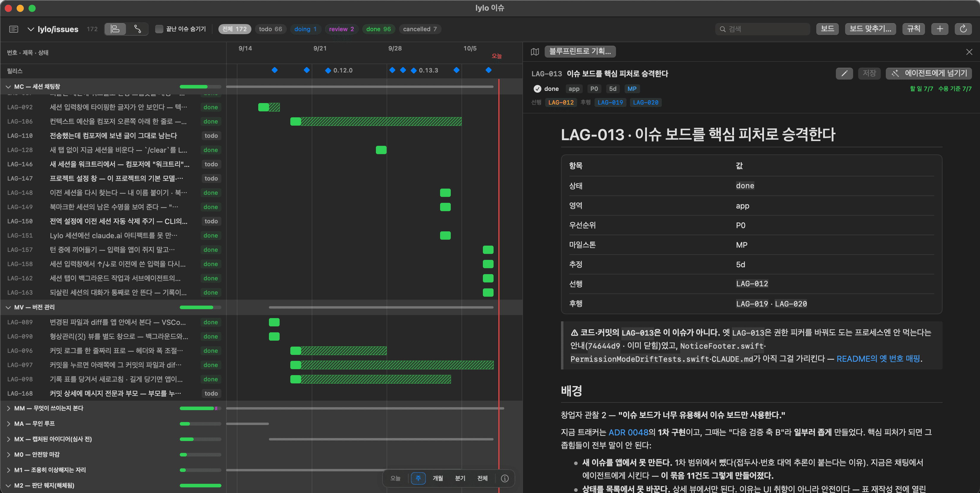Filter by done 96 issues

(379, 29)
